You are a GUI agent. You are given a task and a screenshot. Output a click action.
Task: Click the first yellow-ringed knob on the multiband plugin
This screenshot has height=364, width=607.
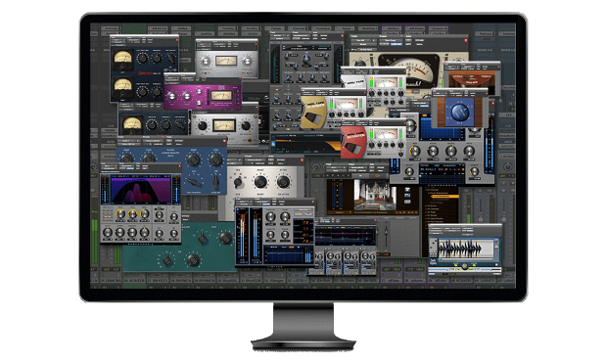120,213
